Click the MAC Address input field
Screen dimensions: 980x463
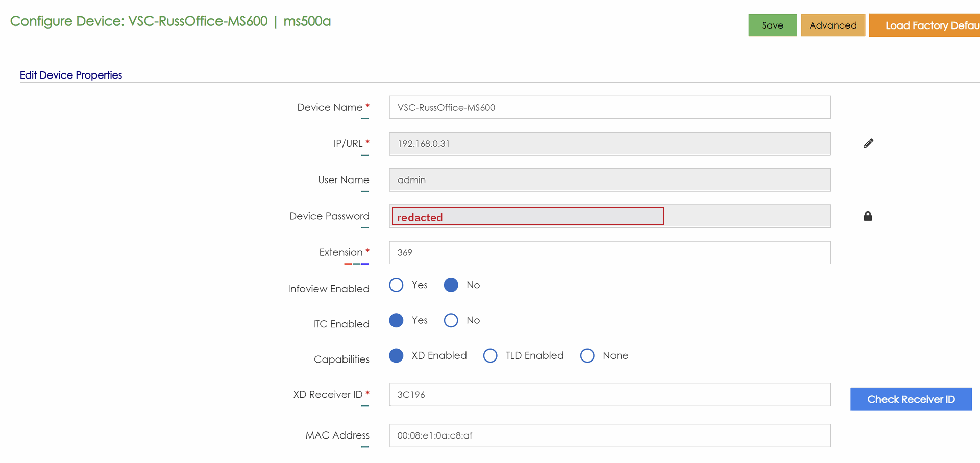609,435
